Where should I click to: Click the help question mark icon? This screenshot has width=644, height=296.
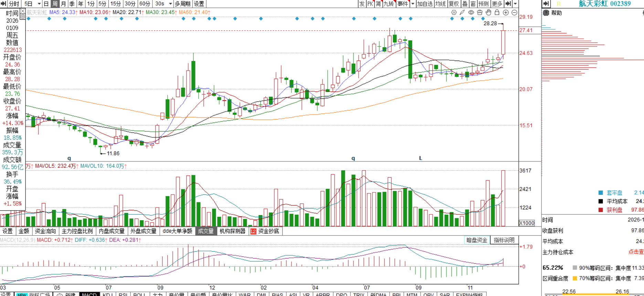coord(546,13)
